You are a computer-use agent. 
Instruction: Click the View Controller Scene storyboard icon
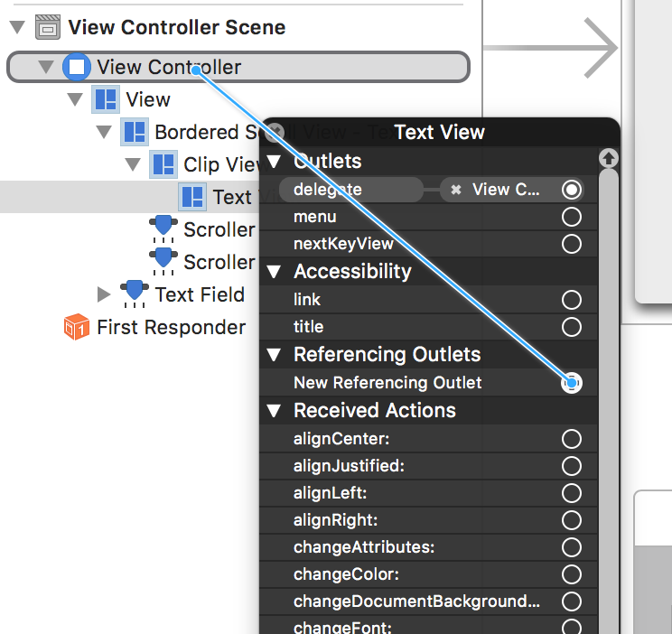(48, 27)
